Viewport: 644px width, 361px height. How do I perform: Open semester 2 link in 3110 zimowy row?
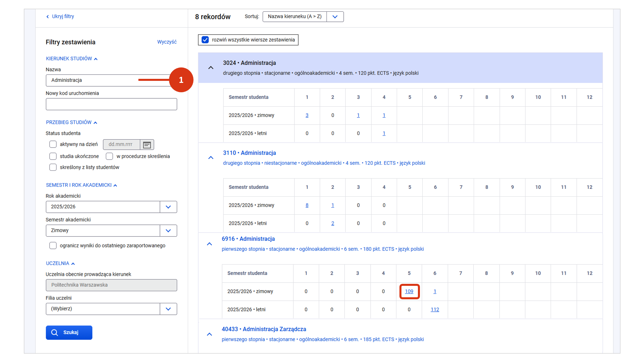click(333, 205)
